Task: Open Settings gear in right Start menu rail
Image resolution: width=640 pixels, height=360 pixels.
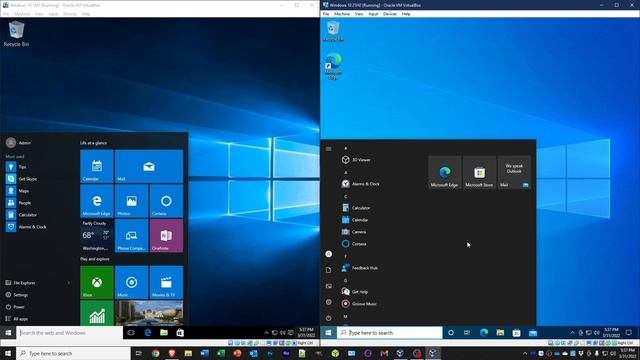Action: (329, 302)
